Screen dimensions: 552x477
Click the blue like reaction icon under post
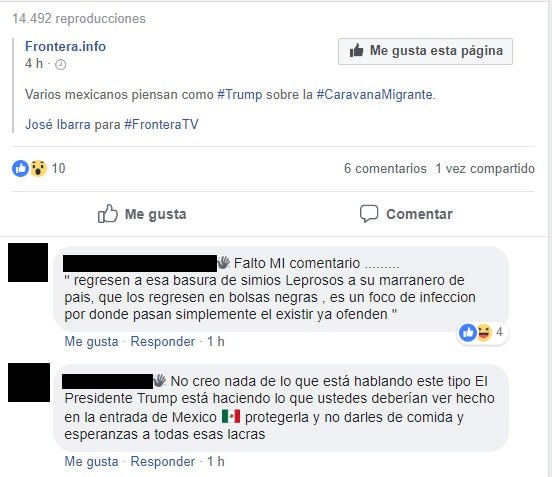(20, 168)
